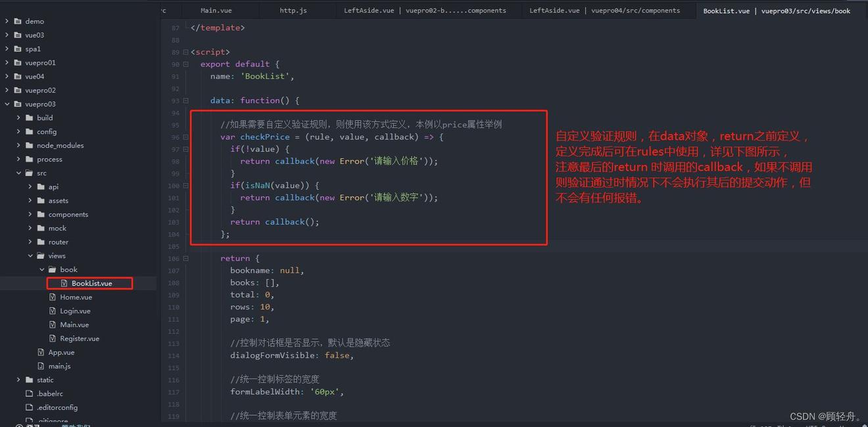Click the .babelrc file icon
The image size is (868, 427).
tap(30, 393)
